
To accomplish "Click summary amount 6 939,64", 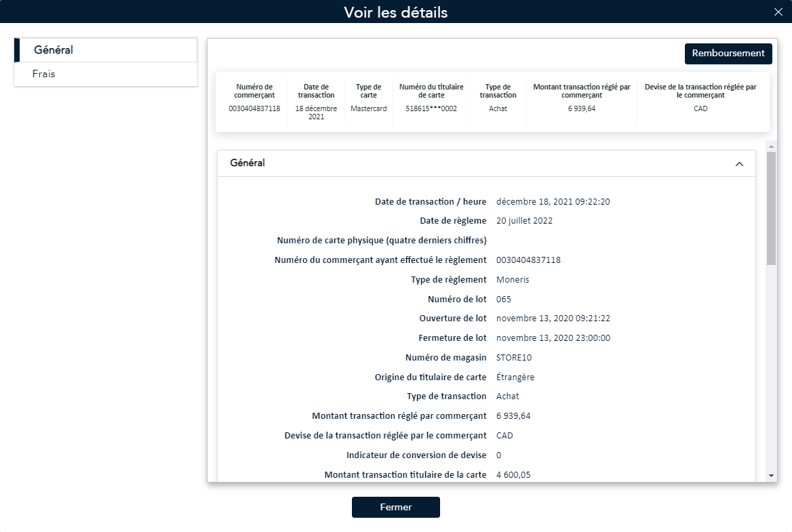I will pyautogui.click(x=581, y=108).
